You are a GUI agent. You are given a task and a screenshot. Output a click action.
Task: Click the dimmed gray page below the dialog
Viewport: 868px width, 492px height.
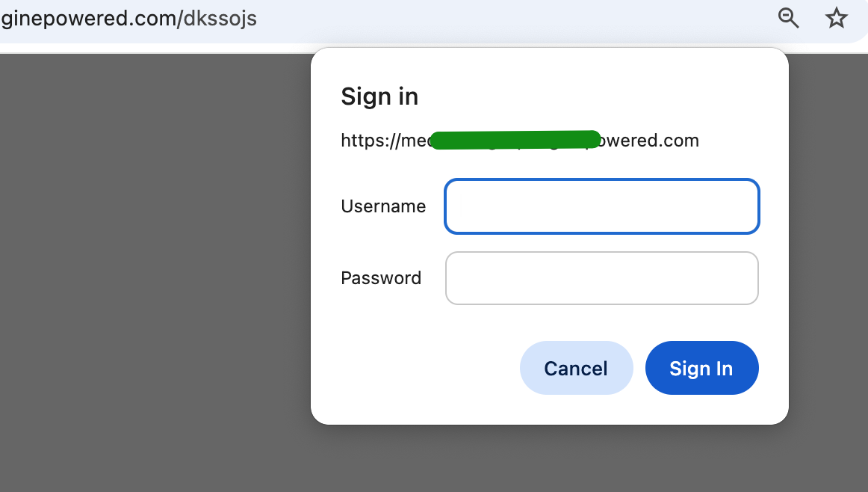[x=548, y=459]
